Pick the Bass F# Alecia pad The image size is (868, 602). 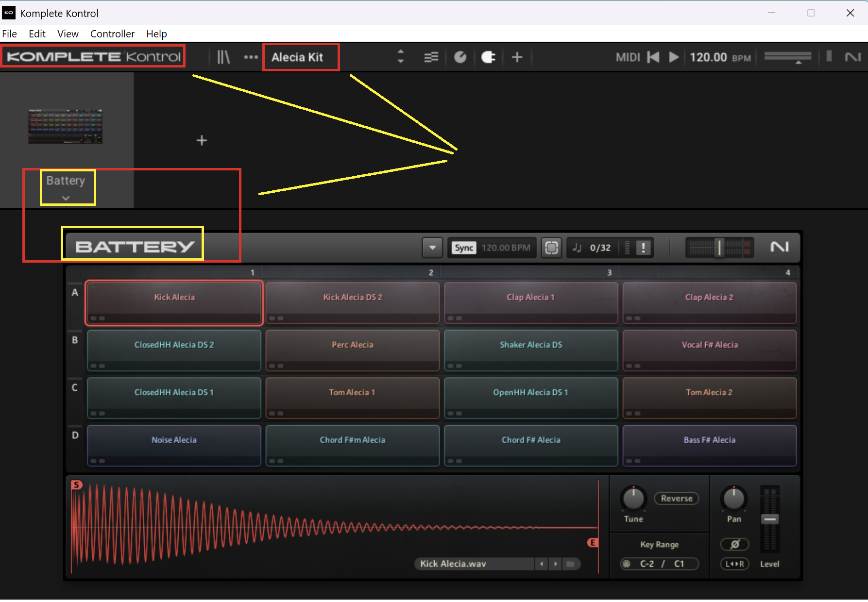click(710, 445)
